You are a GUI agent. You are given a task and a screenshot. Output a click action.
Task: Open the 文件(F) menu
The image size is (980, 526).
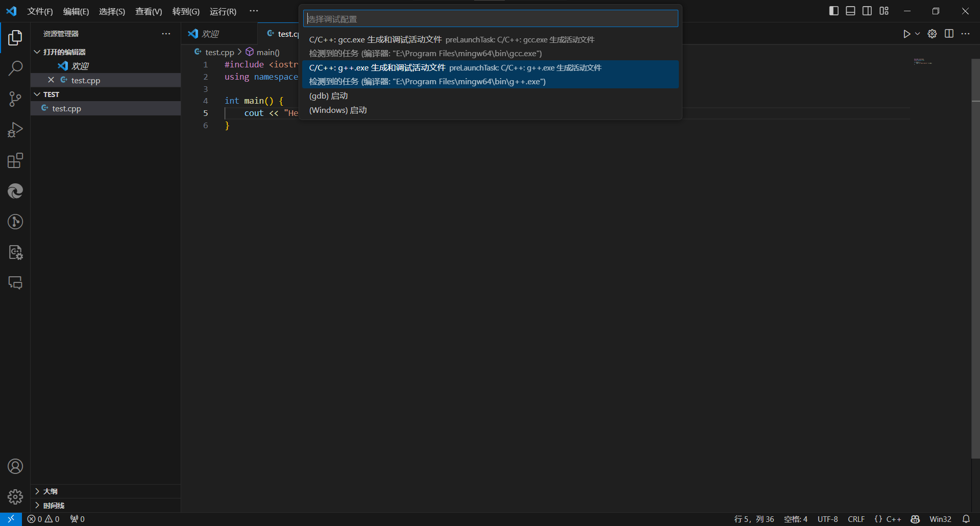[40, 11]
